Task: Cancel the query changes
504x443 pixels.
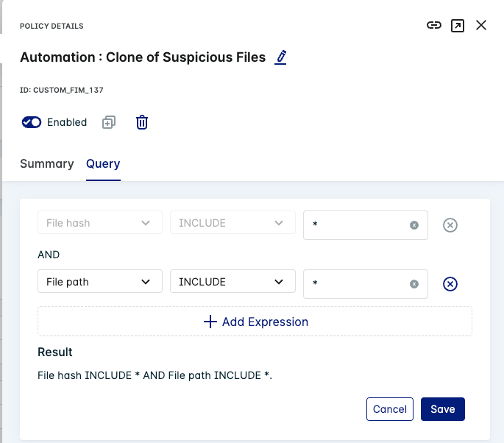Action: [389, 409]
